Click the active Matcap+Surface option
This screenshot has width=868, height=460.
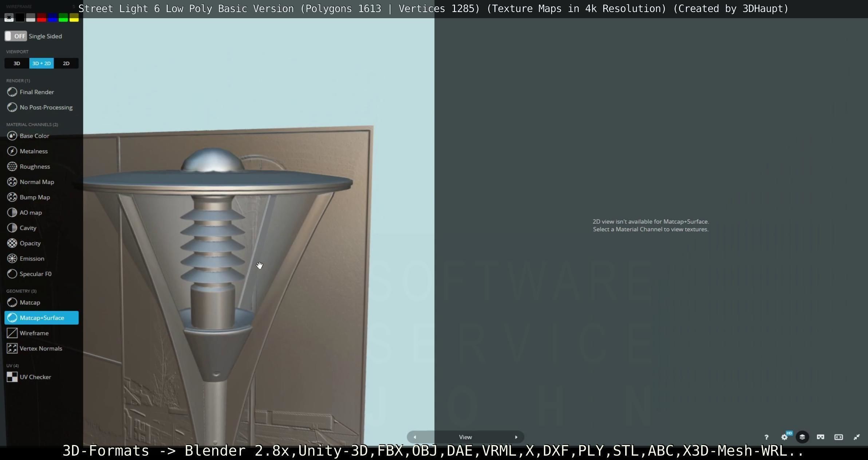[42, 318]
